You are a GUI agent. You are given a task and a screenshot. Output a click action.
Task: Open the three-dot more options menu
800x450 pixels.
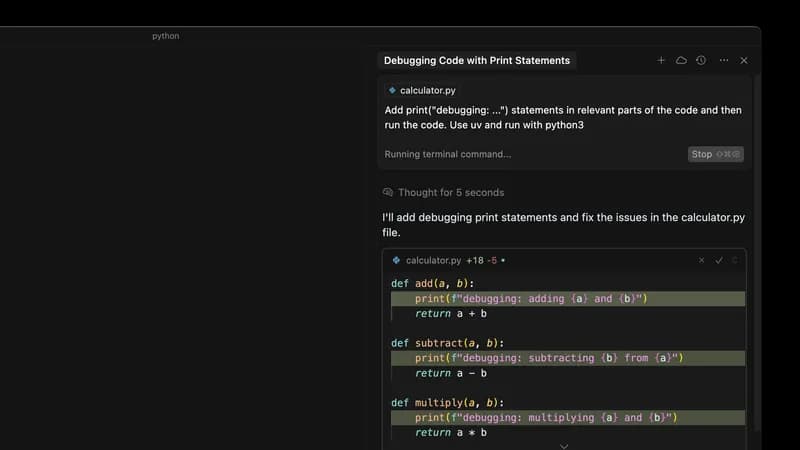723,60
